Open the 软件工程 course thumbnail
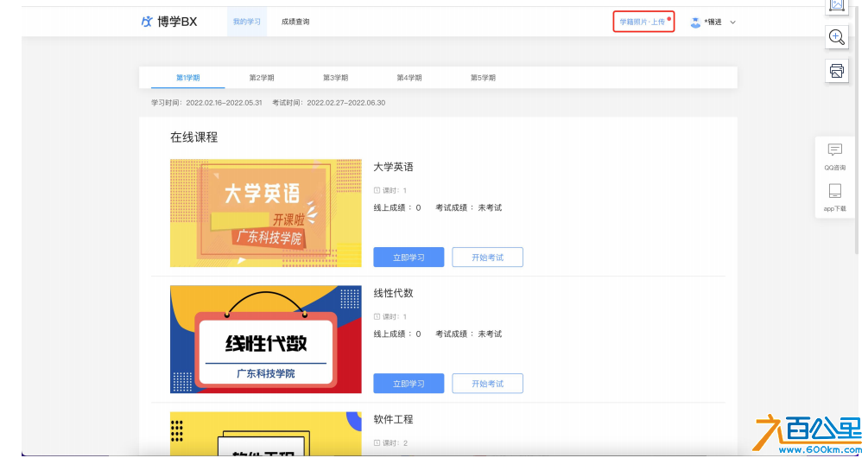868x458 pixels. [x=266, y=434]
